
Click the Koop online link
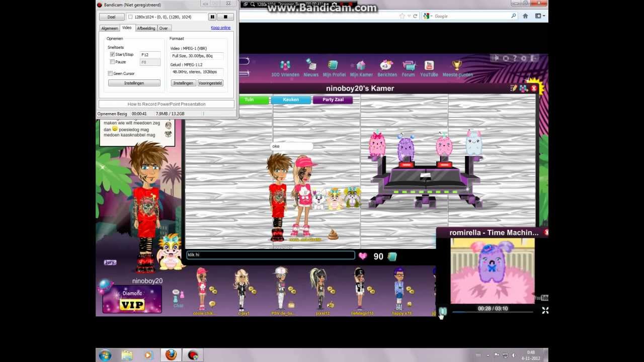click(x=220, y=28)
